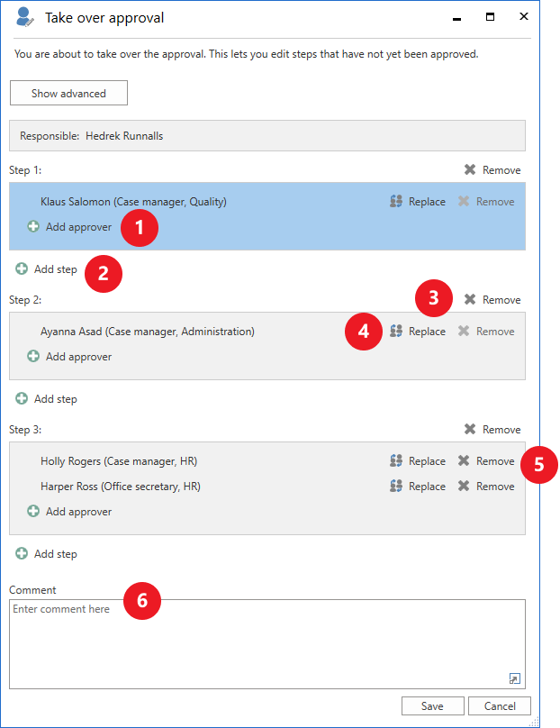Add approver to Step 1
Screen dimensions: 560x728
[69, 226]
